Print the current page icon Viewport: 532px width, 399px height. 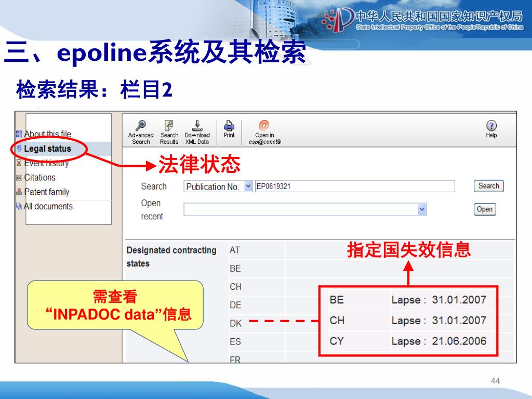(229, 126)
